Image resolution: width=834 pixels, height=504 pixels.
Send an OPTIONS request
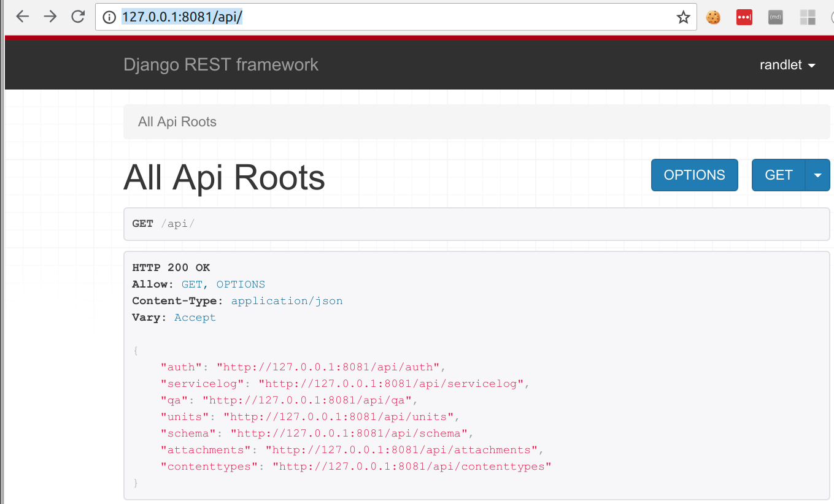coord(695,175)
